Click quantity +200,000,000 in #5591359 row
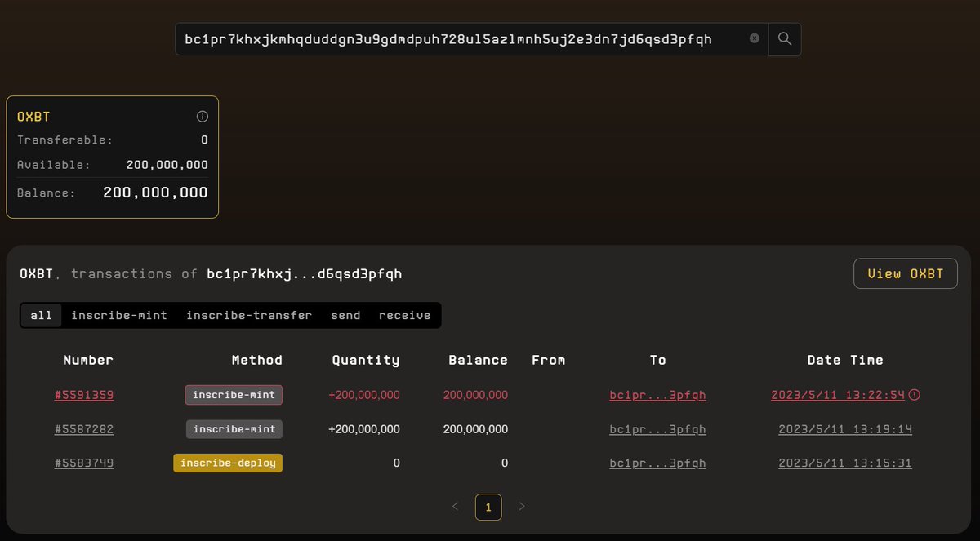Screen dimensions: 980x541 pos(364,395)
